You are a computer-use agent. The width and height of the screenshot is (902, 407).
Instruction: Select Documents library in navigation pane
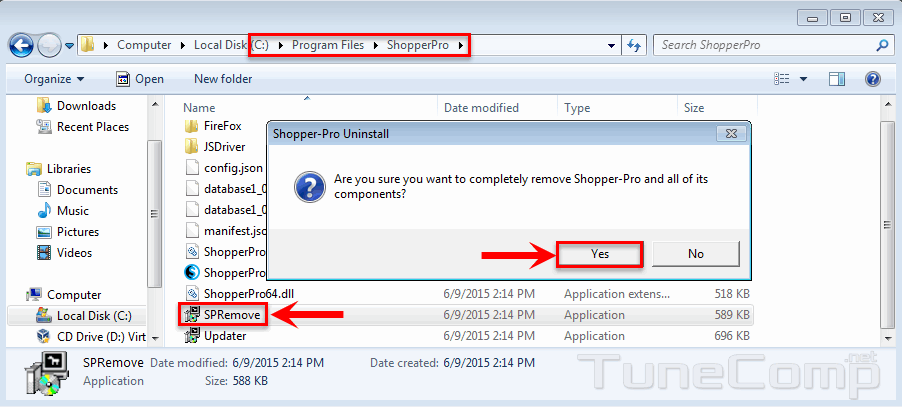coord(87,190)
